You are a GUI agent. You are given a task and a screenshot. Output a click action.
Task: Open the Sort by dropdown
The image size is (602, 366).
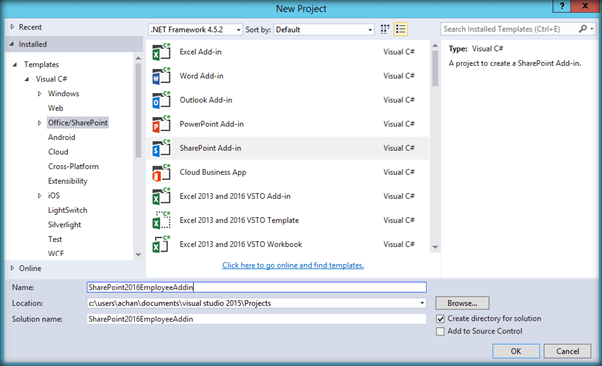click(x=324, y=30)
